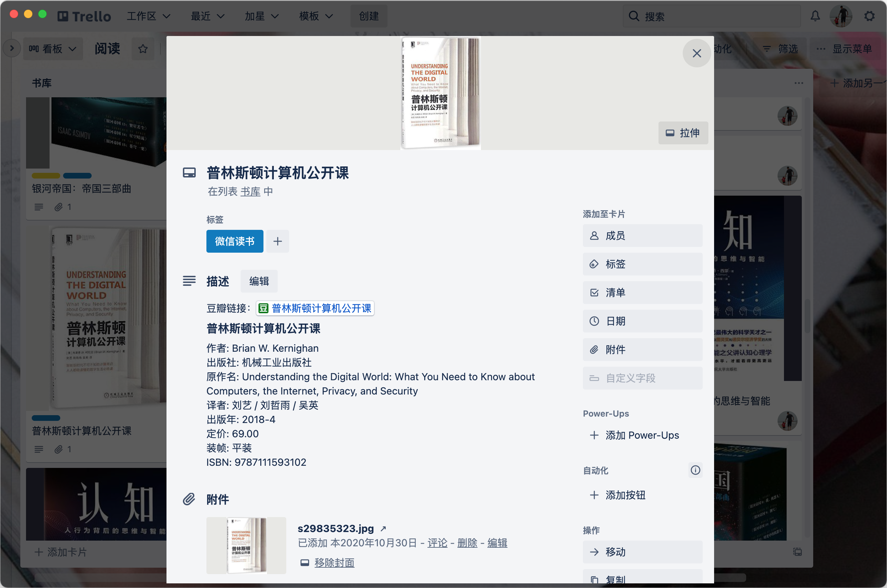Edit the description via 编辑 button
Viewport: 887px width, 588px height.
259,281
